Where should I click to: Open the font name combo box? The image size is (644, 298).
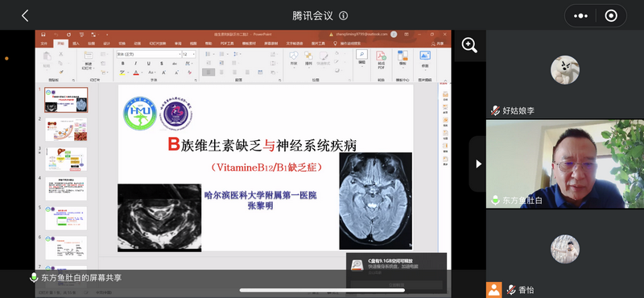pyautogui.click(x=149, y=54)
